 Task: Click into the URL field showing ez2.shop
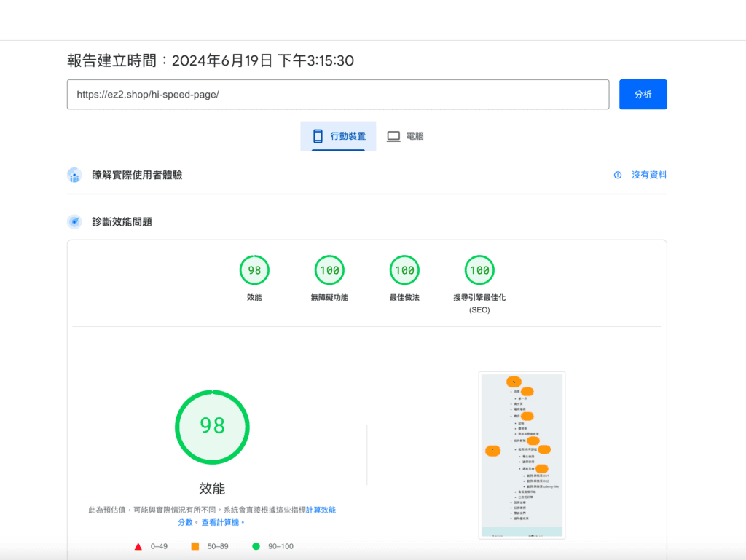(337, 95)
